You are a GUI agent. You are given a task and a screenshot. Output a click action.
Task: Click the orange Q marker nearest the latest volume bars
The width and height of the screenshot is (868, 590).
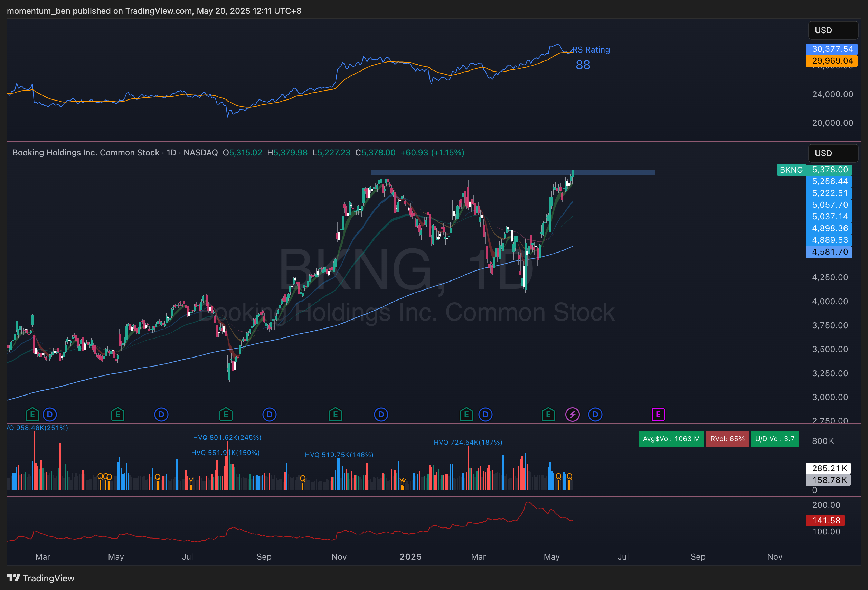569,476
